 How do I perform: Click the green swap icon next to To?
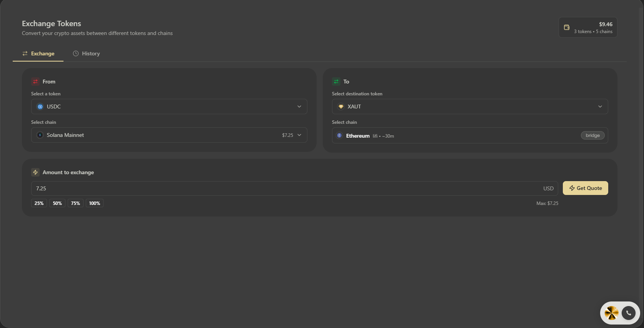click(336, 82)
